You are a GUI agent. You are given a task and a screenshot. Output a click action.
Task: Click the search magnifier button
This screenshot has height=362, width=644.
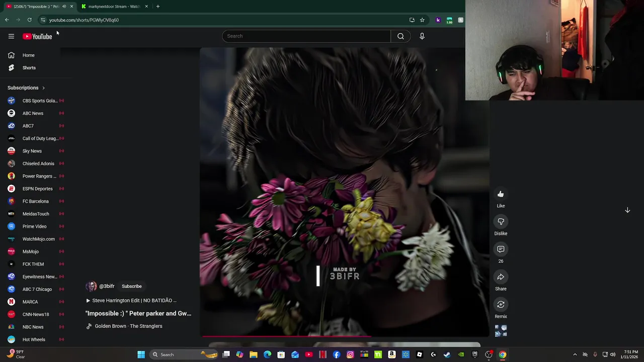(400, 36)
